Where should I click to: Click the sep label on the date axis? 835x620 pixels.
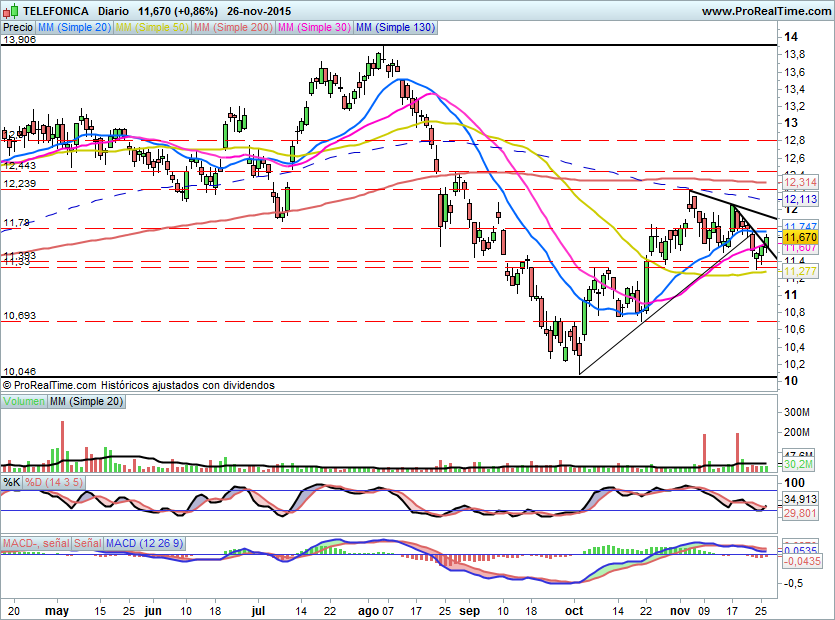[470, 610]
